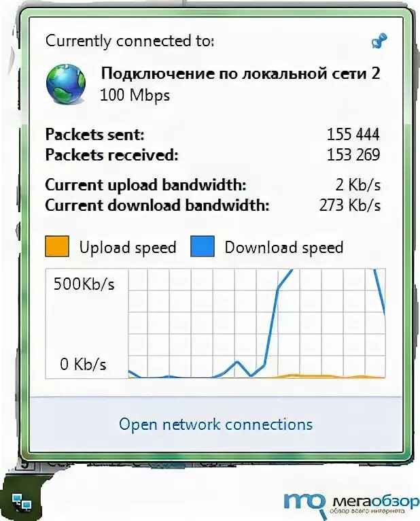Image resolution: width=420 pixels, height=521 pixels.
Task: Click the bandwidth graph area
Action: 257,323
